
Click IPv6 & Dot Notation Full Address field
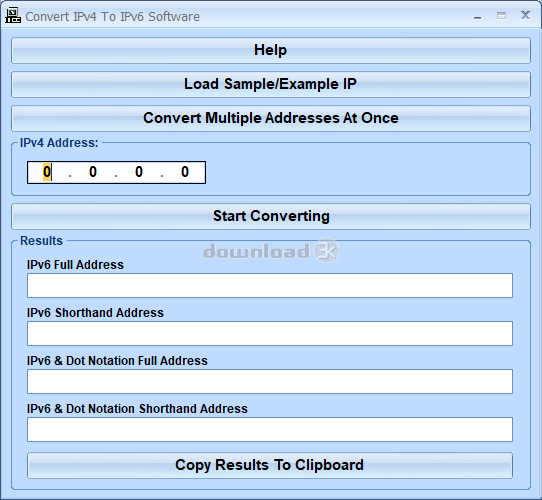pyautogui.click(x=270, y=381)
